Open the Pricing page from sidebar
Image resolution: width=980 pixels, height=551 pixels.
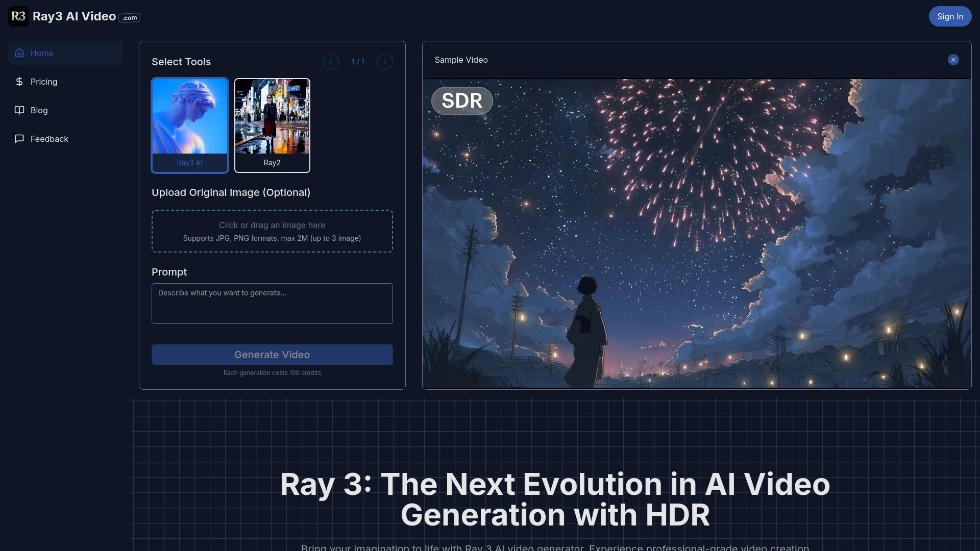[44, 82]
